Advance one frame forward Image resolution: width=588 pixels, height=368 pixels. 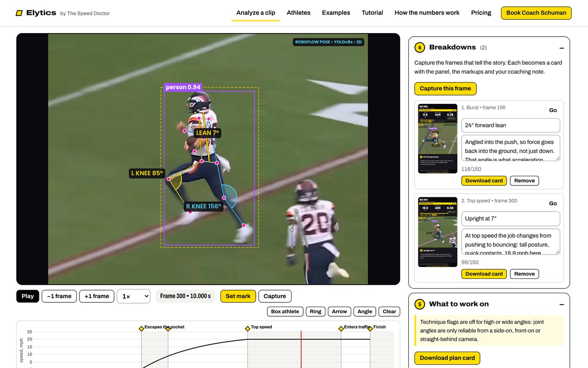coord(97,296)
